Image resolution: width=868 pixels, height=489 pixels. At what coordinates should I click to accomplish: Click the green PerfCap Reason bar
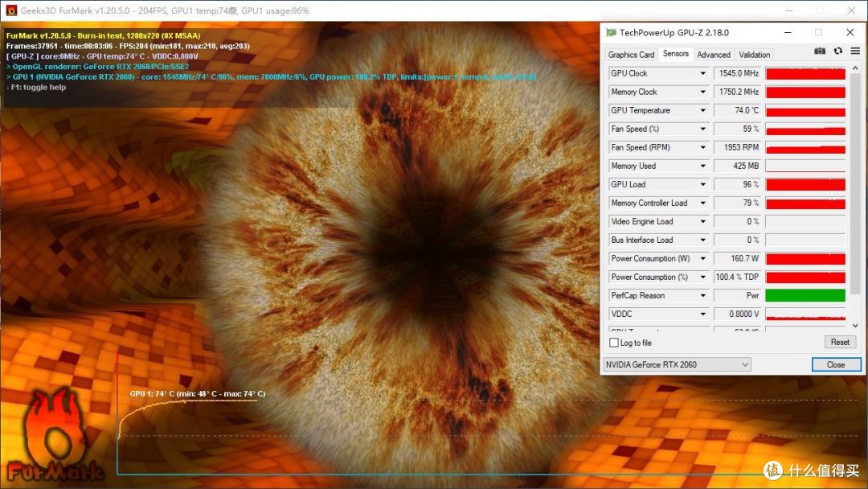805,296
